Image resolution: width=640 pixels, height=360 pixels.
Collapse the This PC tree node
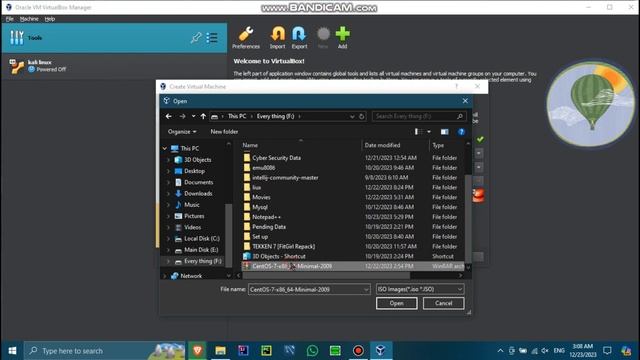(165, 148)
